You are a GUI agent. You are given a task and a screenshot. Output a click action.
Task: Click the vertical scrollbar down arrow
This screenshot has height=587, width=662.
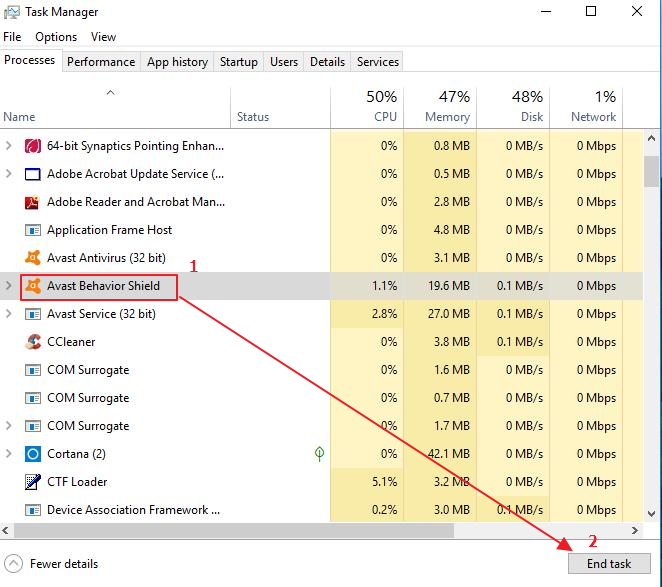[651, 512]
